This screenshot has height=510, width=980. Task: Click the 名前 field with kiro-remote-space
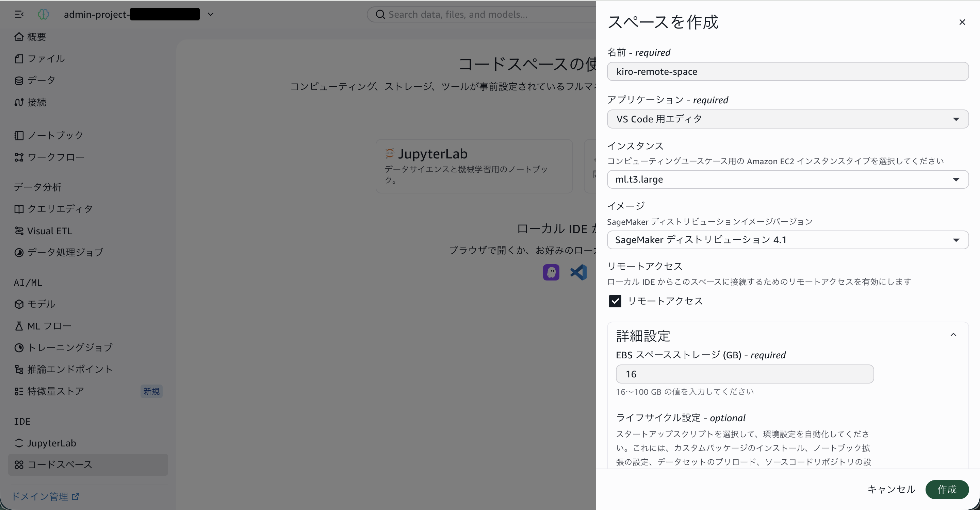[x=787, y=71]
